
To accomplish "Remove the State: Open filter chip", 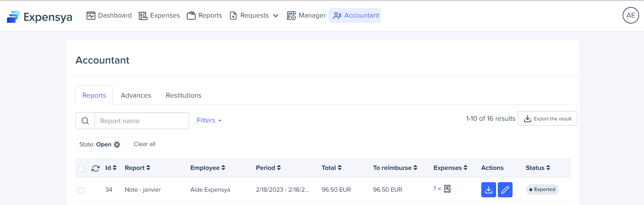I will [117, 145].
